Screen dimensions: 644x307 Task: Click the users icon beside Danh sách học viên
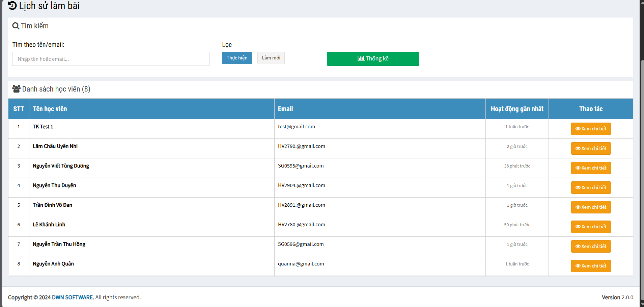point(16,89)
